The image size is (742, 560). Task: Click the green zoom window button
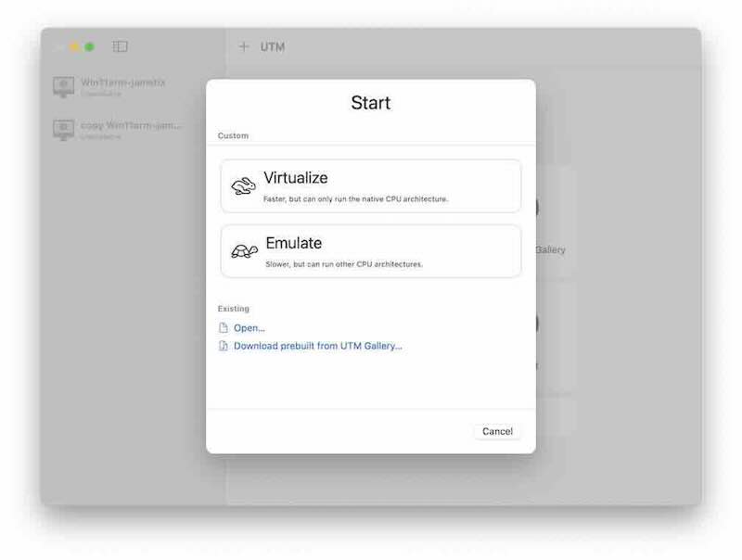pyautogui.click(x=89, y=47)
